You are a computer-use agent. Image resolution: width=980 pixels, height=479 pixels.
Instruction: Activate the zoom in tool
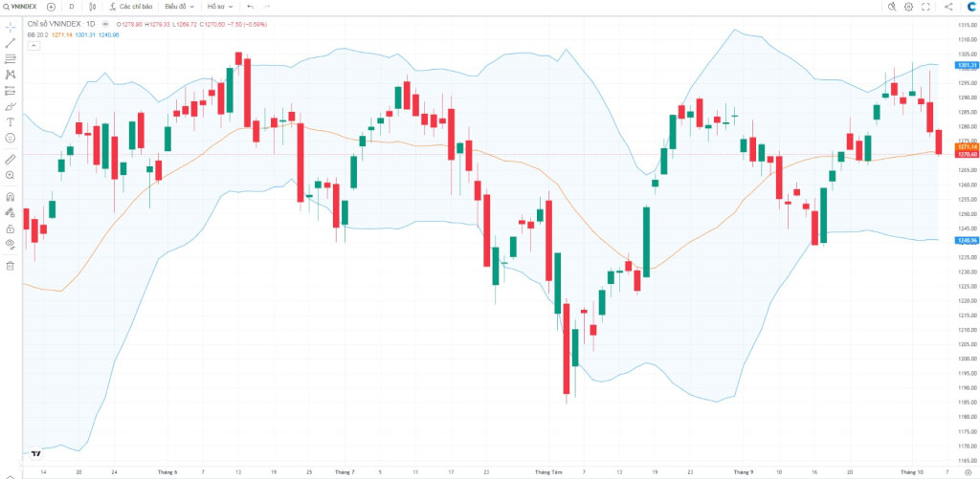10,176
